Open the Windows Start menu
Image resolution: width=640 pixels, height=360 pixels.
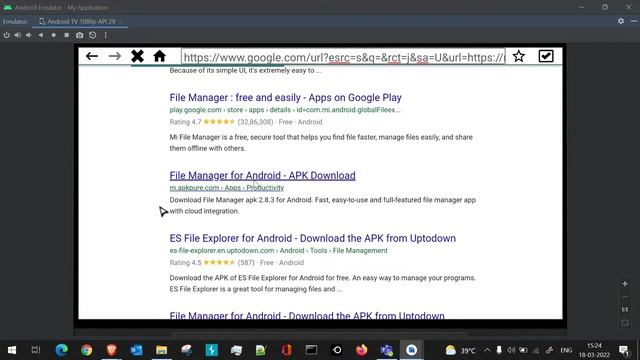pyautogui.click(x=12, y=350)
